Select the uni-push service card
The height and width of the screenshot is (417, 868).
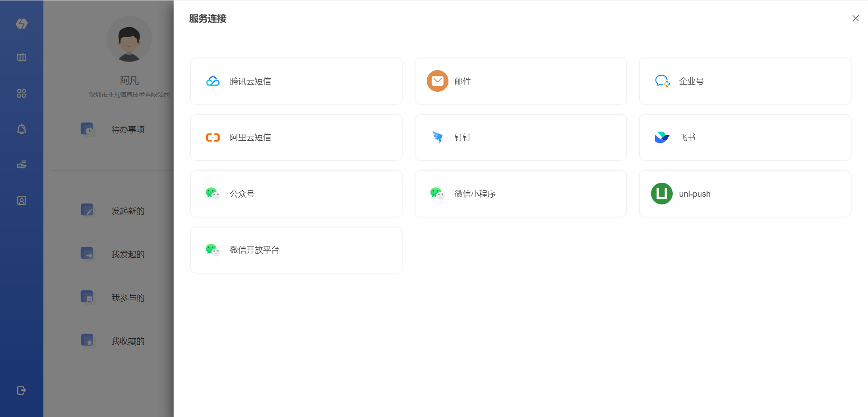(745, 194)
